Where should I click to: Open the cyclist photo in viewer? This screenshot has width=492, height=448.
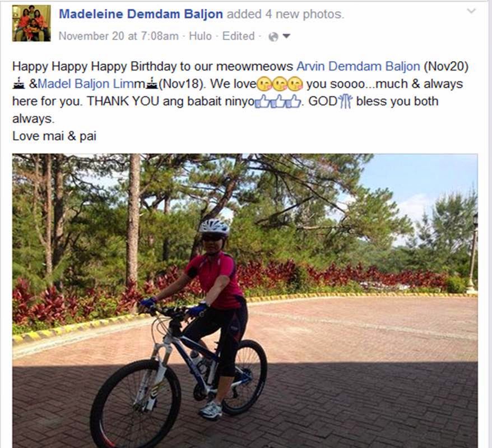(245, 301)
